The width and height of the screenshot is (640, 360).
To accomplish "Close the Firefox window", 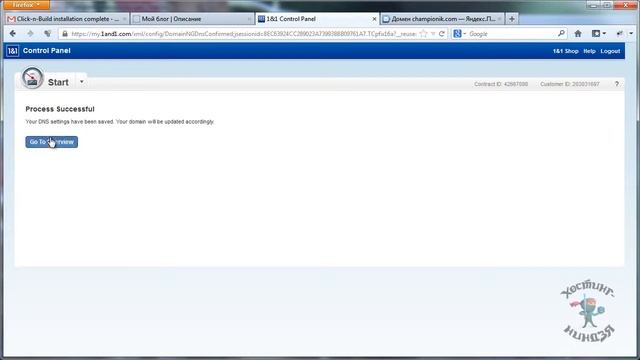I will pos(626,5).
